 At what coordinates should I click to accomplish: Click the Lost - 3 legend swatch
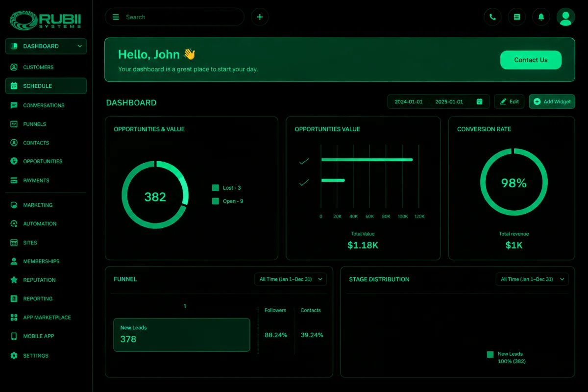tap(215, 188)
